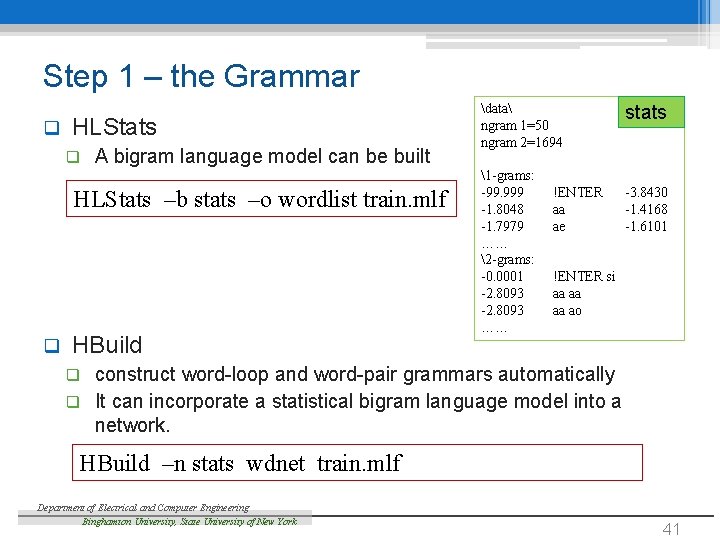This screenshot has width=720, height=540.
Task: Click the "ngram 1=50" line
Action: click(514, 125)
